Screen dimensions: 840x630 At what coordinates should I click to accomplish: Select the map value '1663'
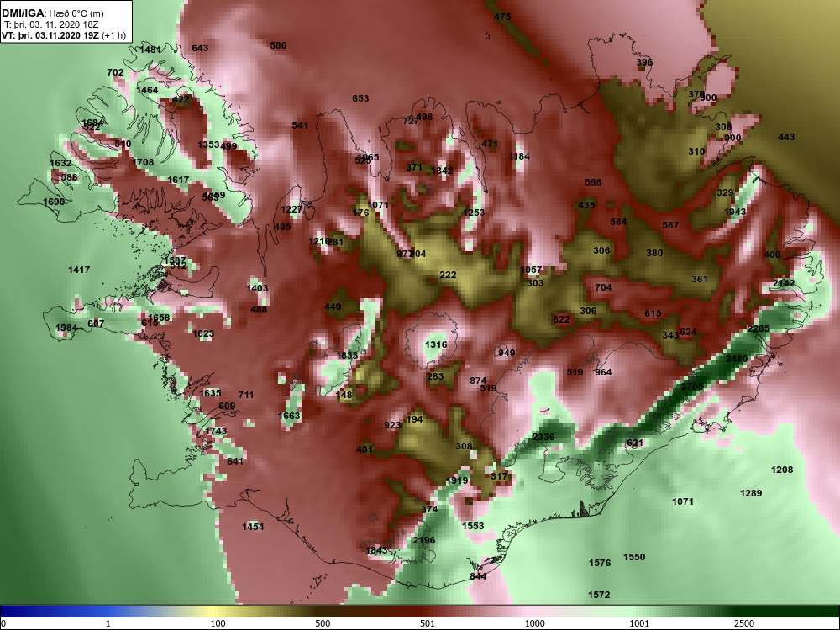click(x=289, y=417)
